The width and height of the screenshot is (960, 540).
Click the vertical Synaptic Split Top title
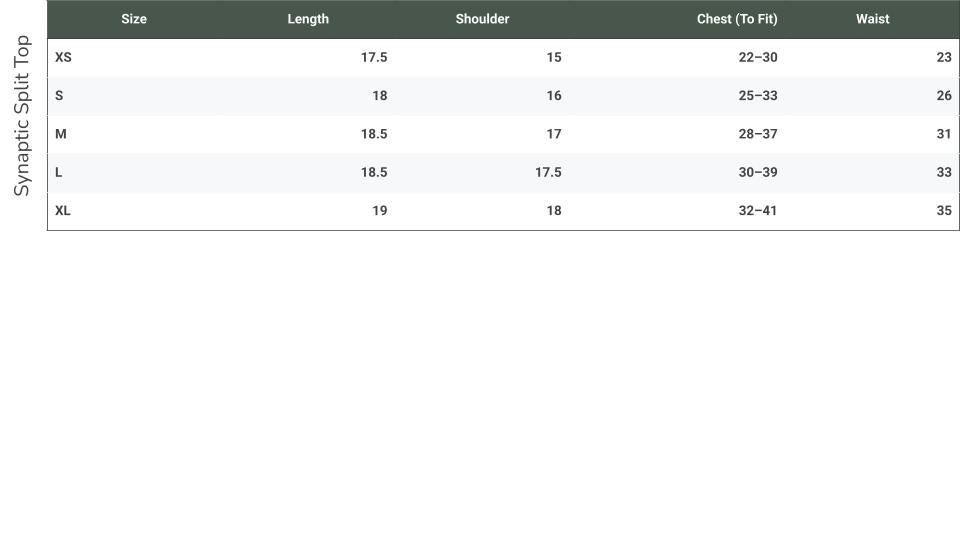coord(22,116)
